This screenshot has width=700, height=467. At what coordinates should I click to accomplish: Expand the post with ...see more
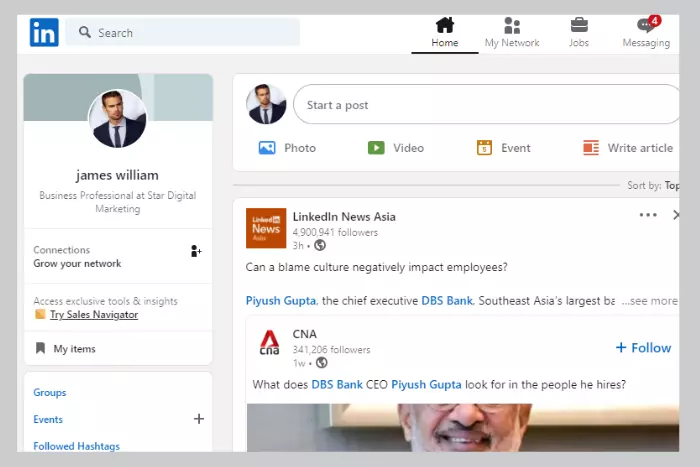pyautogui.click(x=650, y=300)
